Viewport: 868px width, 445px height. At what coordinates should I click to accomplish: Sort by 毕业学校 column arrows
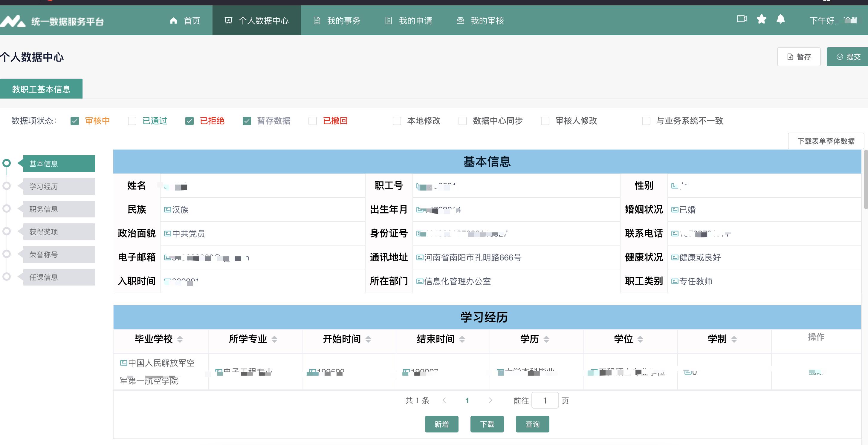tap(180, 339)
